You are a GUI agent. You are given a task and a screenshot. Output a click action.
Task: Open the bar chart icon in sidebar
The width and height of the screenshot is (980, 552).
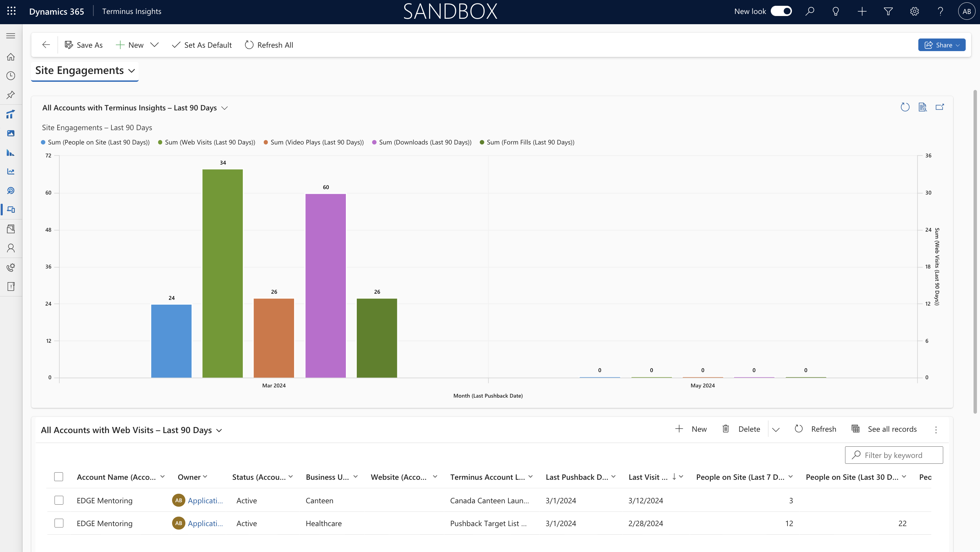tap(11, 153)
